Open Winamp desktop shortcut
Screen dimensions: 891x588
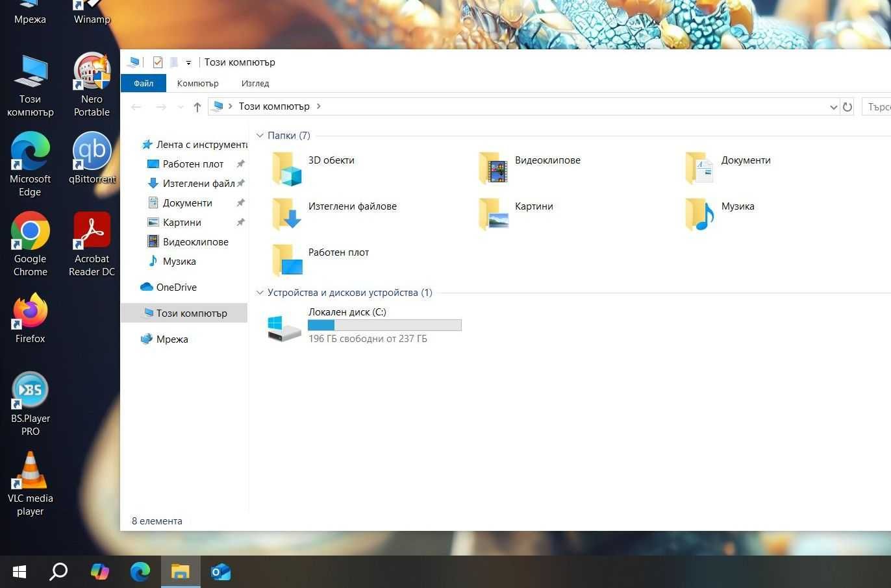tap(92, 13)
